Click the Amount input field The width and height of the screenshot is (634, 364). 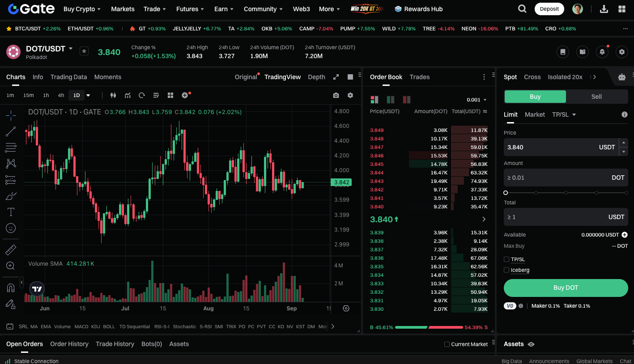566,178
